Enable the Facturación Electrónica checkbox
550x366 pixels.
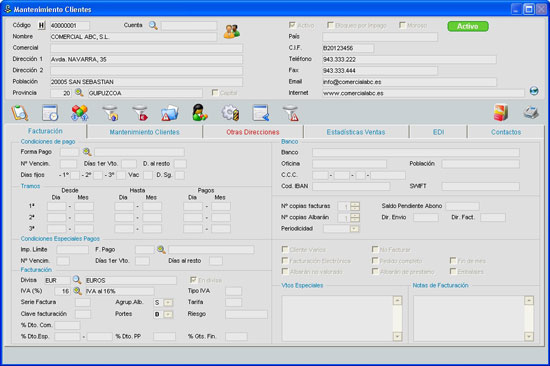tap(285, 260)
